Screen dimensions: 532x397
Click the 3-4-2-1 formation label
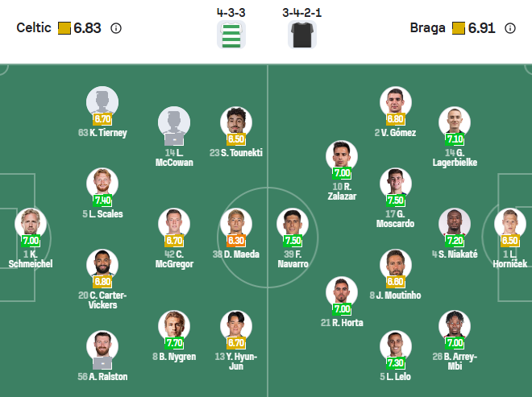(300, 12)
